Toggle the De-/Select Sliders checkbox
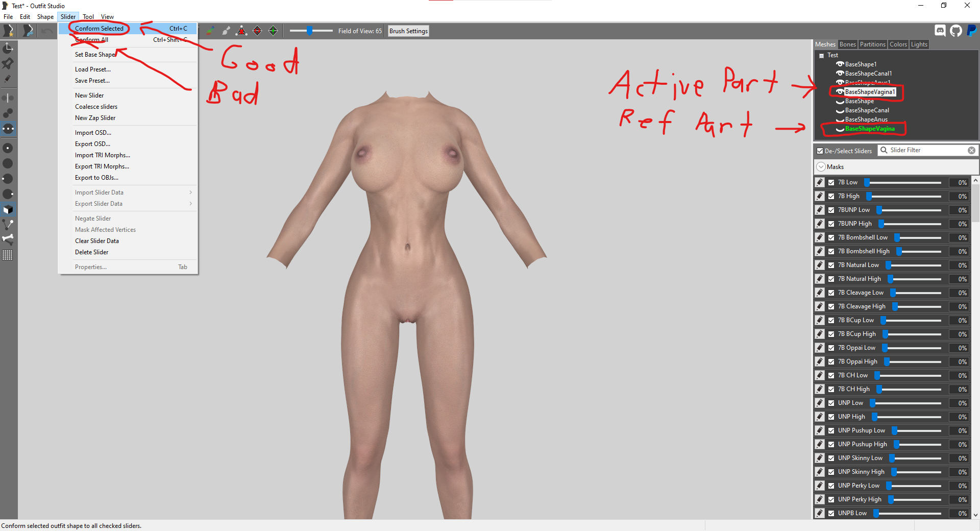Screen dimensions: 980x531 820,151
